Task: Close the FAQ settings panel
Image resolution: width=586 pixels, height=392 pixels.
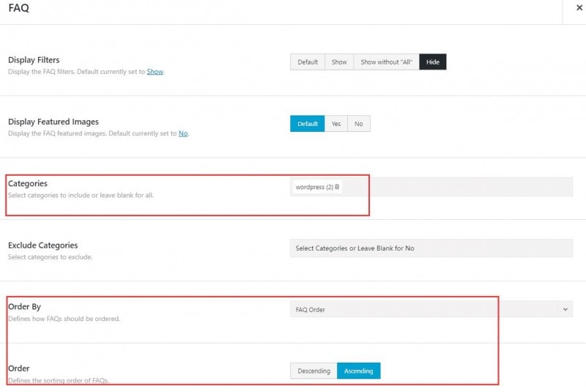Action: tap(579, 7)
